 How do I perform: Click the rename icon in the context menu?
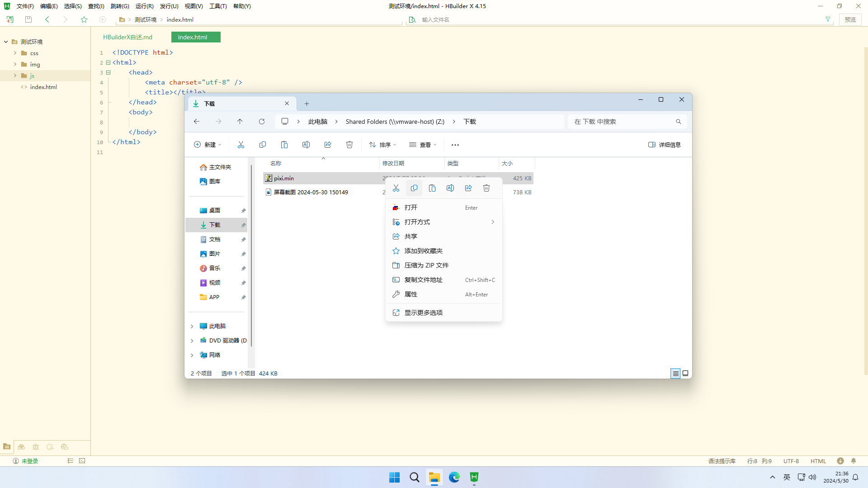point(450,188)
